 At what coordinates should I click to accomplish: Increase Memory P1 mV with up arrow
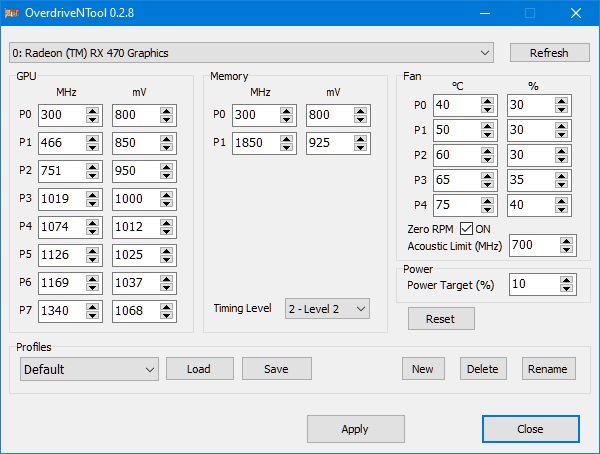360,139
